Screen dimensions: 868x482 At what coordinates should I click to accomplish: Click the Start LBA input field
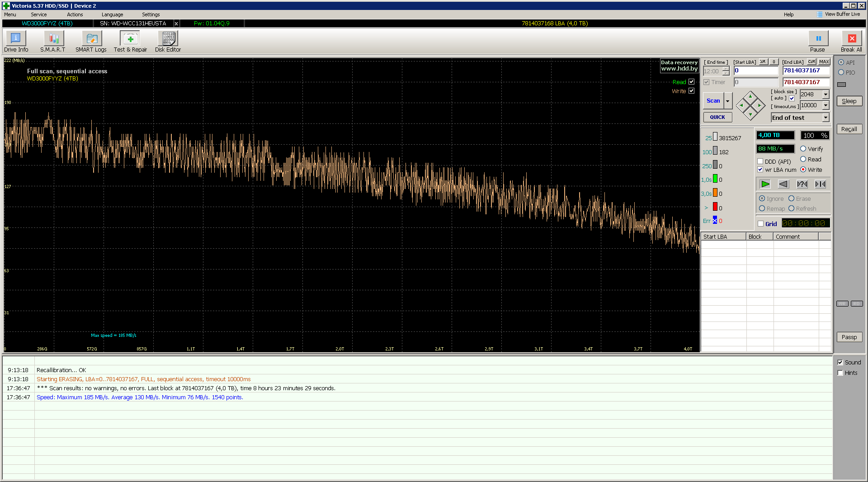(756, 71)
